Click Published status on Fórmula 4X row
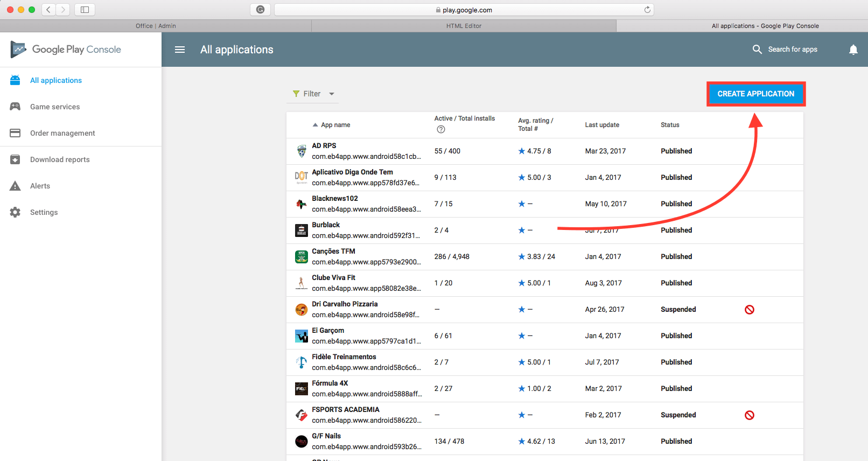The height and width of the screenshot is (461, 868). click(x=676, y=389)
